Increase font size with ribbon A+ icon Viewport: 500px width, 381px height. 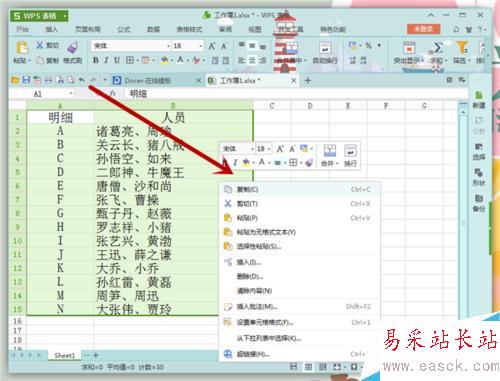212,46
